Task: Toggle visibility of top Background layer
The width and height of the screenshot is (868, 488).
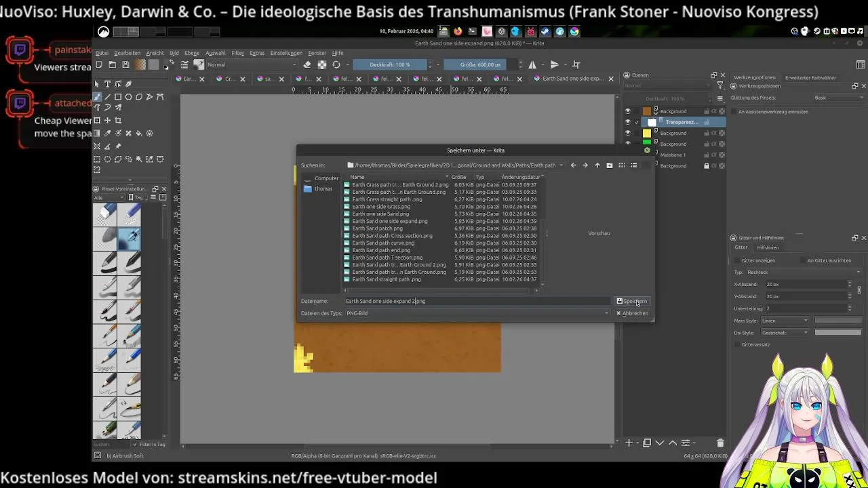Action: [627, 111]
